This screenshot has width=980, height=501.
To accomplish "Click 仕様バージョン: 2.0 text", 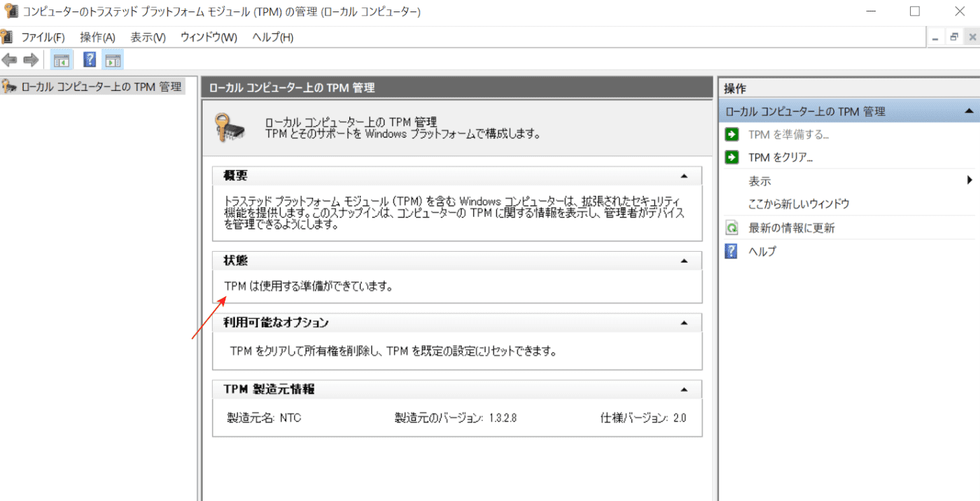I will click(643, 417).
